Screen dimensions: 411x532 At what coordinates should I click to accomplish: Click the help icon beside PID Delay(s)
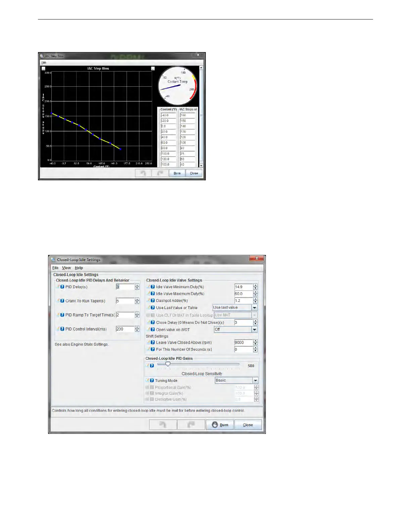pyautogui.click(x=62, y=287)
